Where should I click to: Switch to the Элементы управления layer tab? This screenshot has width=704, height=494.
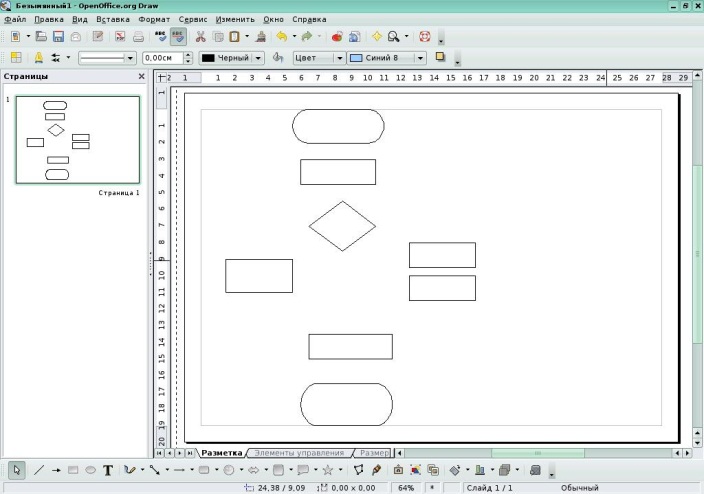coord(299,453)
